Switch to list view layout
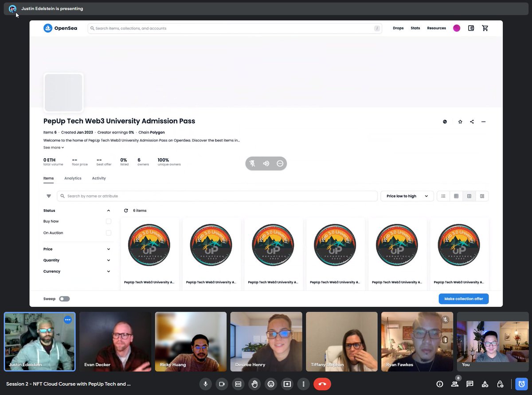Viewport: 532px width, 395px height. (x=443, y=196)
